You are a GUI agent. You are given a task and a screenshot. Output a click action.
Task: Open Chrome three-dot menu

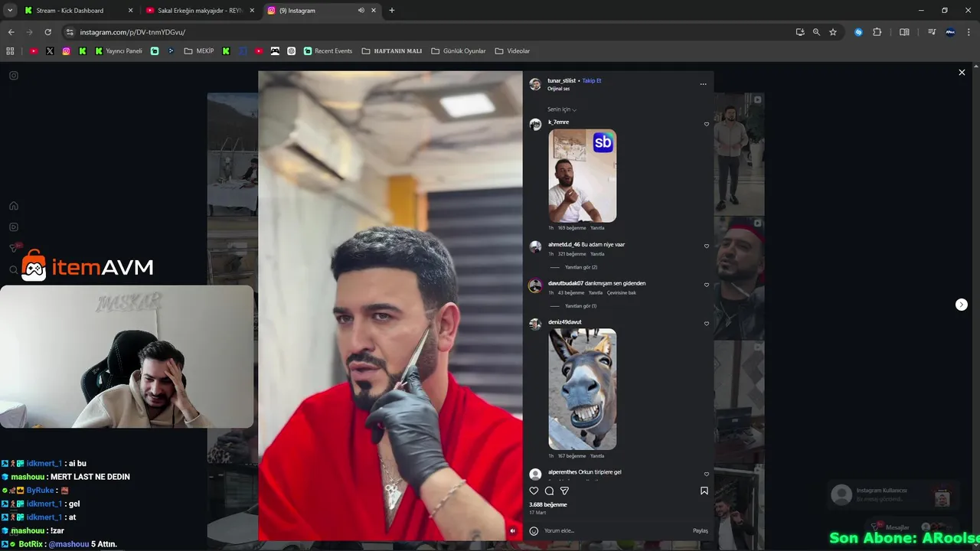point(969,32)
